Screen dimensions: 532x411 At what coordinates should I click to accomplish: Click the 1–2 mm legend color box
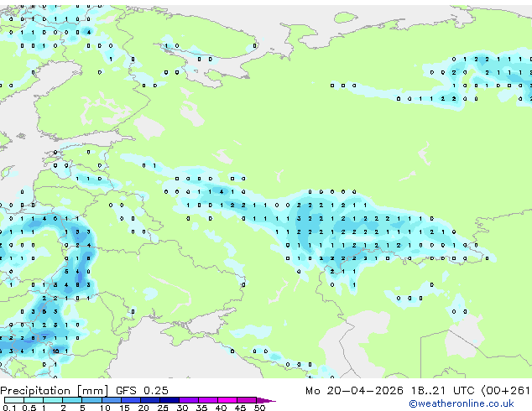(53, 400)
